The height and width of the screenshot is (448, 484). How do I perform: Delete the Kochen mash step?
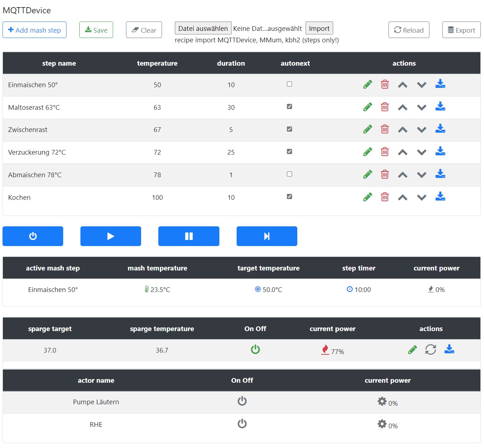coord(385,197)
